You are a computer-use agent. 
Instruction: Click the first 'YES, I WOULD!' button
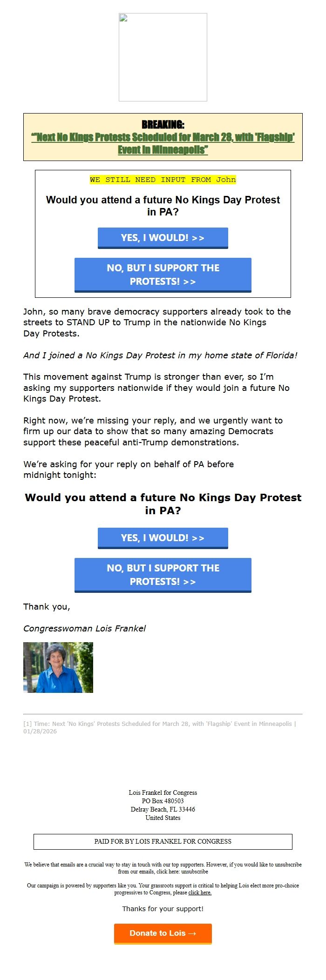(x=163, y=238)
